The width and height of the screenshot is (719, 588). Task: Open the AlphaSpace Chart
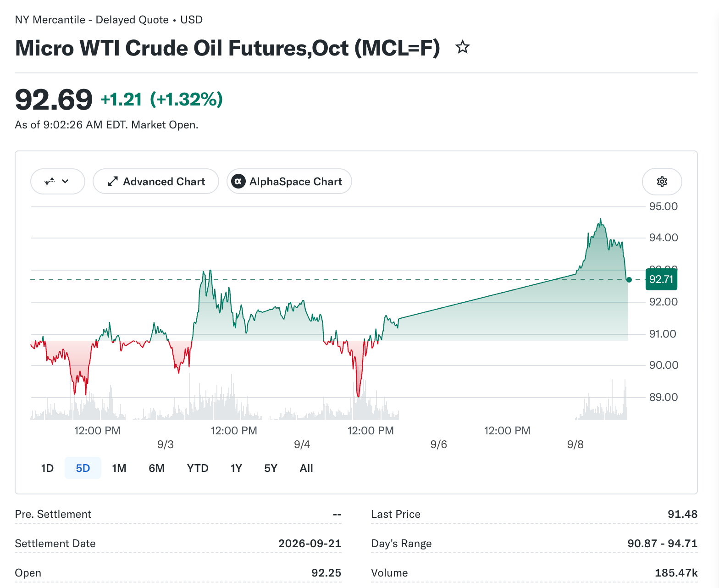[x=289, y=182]
